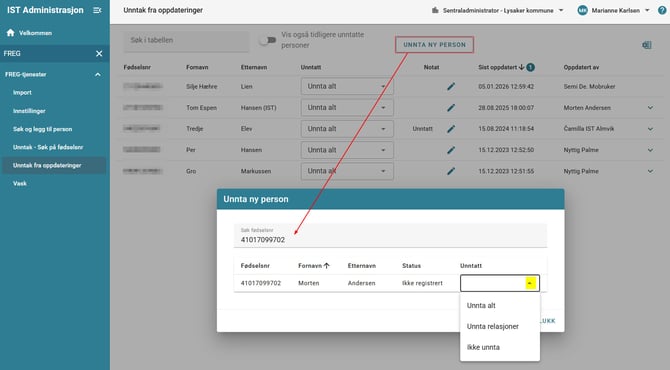Edit note for Tom Espen Hansen
The width and height of the screenshot is (670, 370).
point(451,108)
